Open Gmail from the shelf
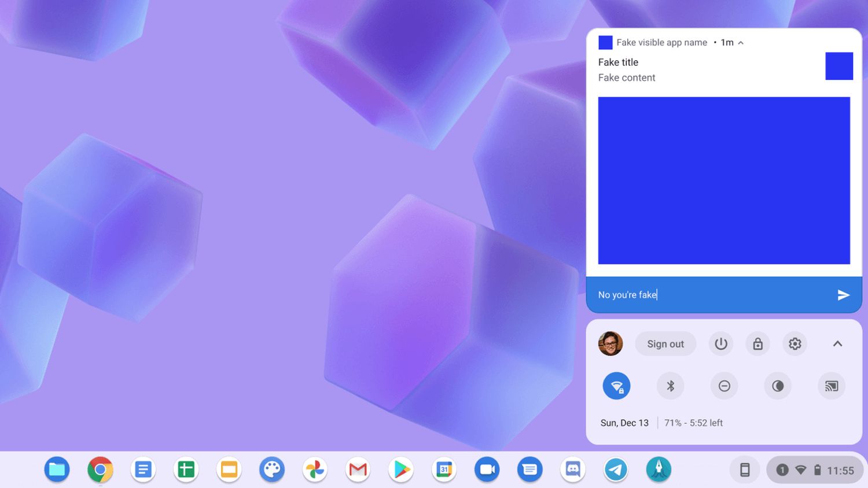 point(358,469)
